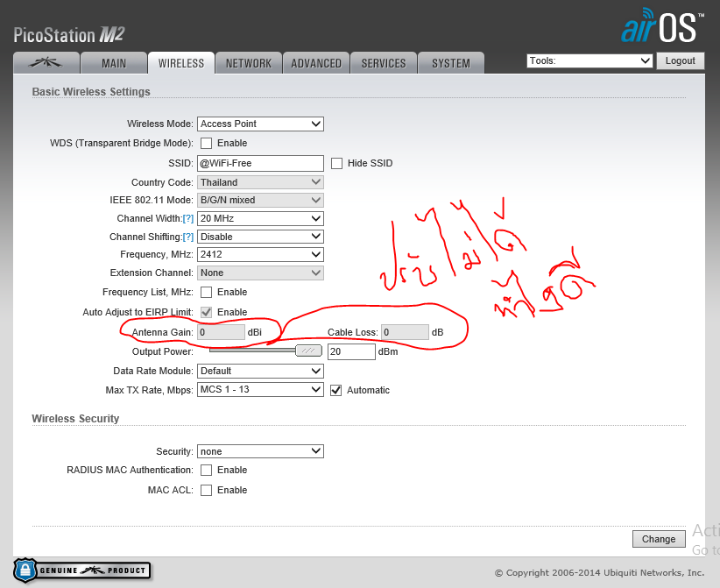Click the Logout button
720x588 pixels.
680,60
